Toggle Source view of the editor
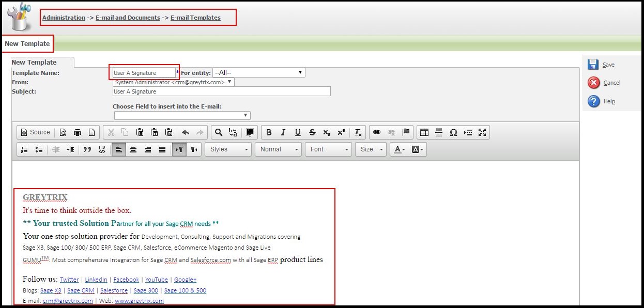Image resolution: width=644 pixels, height=308 pixels. tap(35, 132)
